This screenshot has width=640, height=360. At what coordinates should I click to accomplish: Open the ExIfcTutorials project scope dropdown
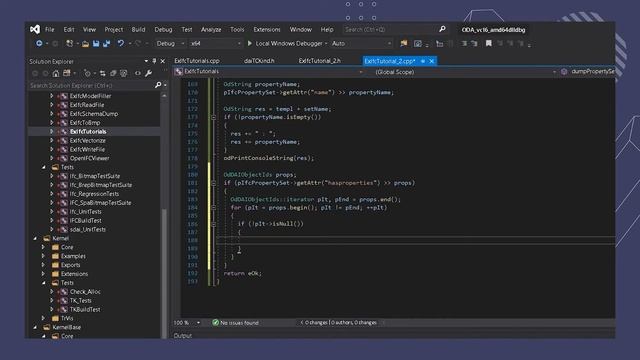pyautogui.click(x=269, y=72)
